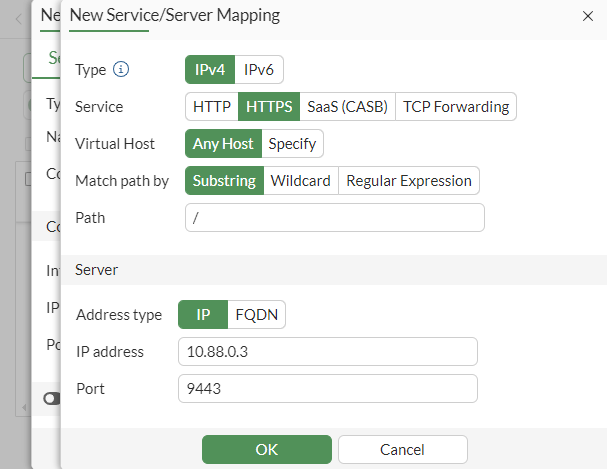Select IPv4 type
Image resolution: width=607 pixels, height=469 pixels.
210,70
